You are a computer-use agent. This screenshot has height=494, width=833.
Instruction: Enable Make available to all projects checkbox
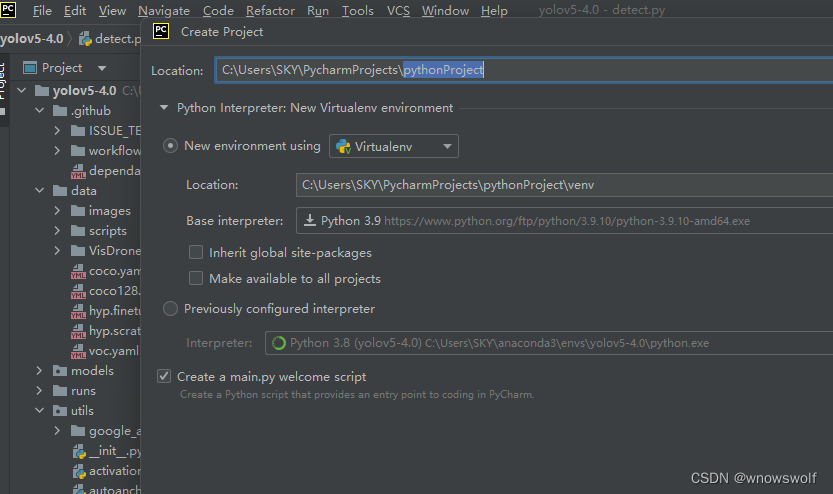(x=196, y=278)
